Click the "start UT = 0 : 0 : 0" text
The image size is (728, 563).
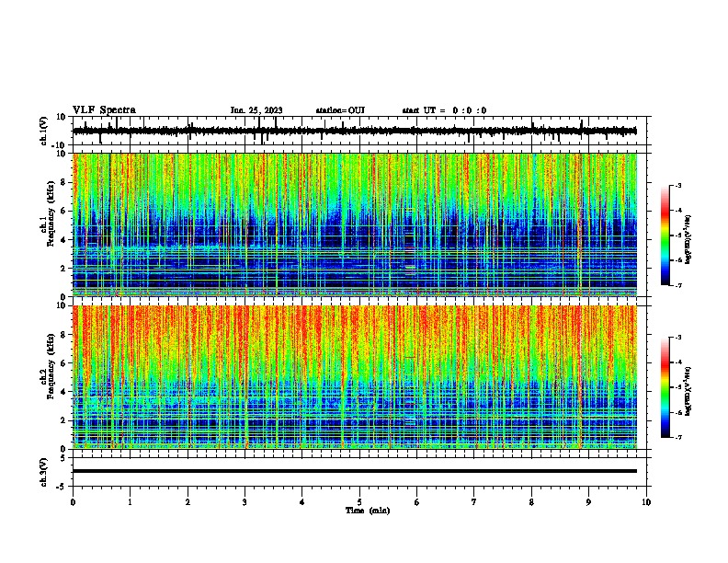click(x=444, y=110)
